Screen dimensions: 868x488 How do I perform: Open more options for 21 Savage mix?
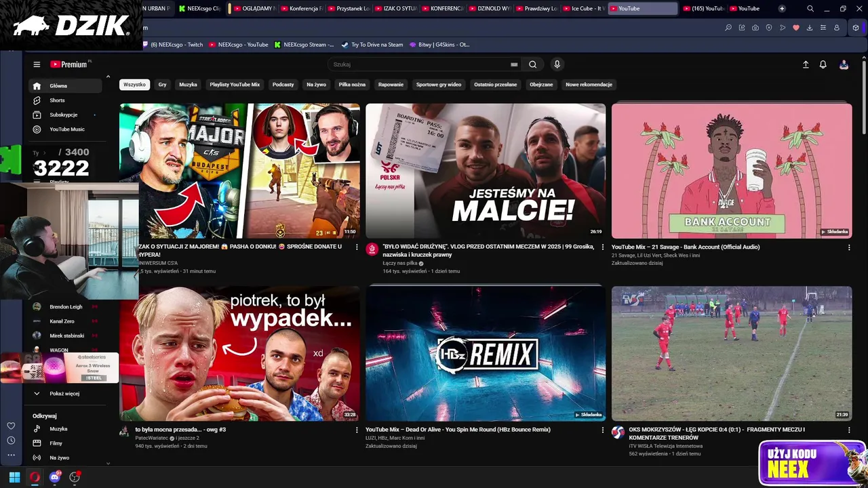pyautogui.click(x=849, y=247)
